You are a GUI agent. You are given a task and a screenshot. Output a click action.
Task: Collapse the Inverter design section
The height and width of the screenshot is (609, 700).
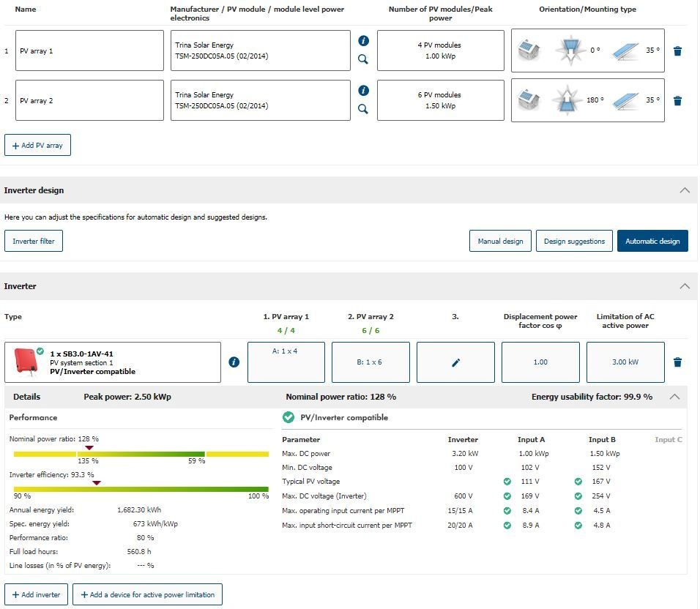(684, 190)
